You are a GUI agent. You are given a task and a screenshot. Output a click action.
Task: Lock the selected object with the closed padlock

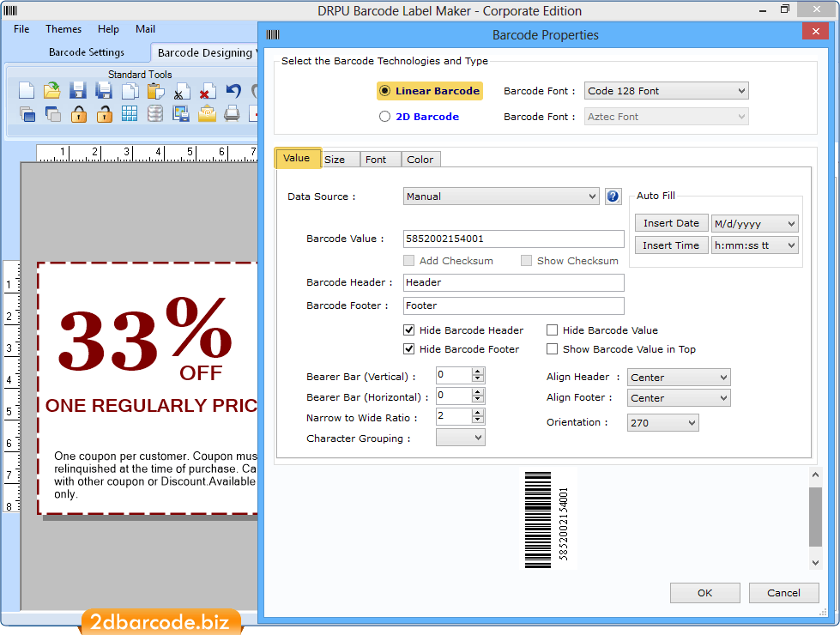tap(79, 113)
